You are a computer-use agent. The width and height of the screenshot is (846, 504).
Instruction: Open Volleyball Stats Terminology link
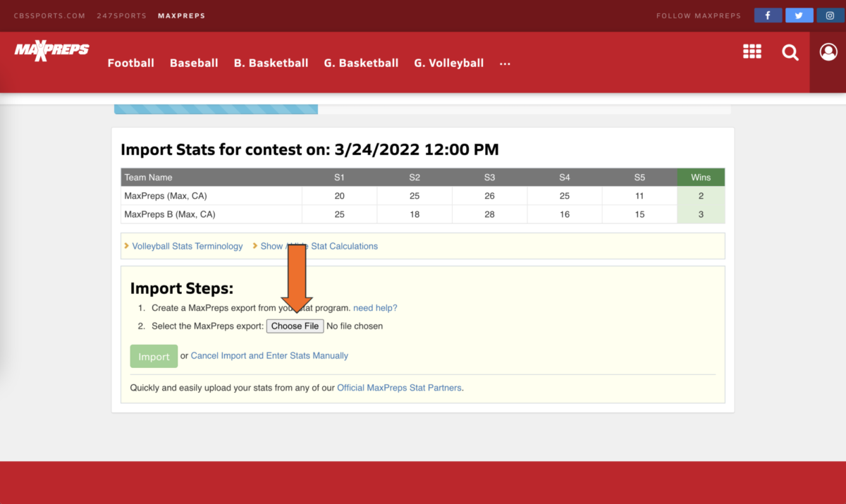188,246
